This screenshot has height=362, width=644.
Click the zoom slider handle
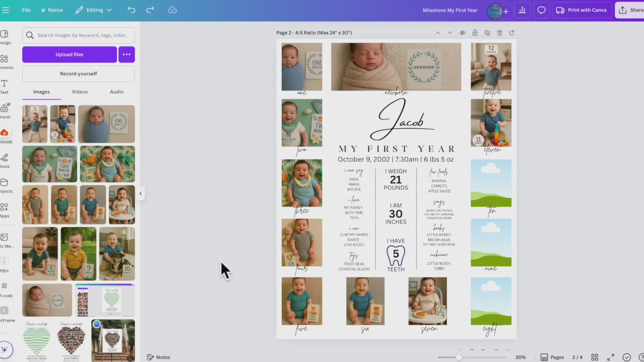(x=458, y=357)
